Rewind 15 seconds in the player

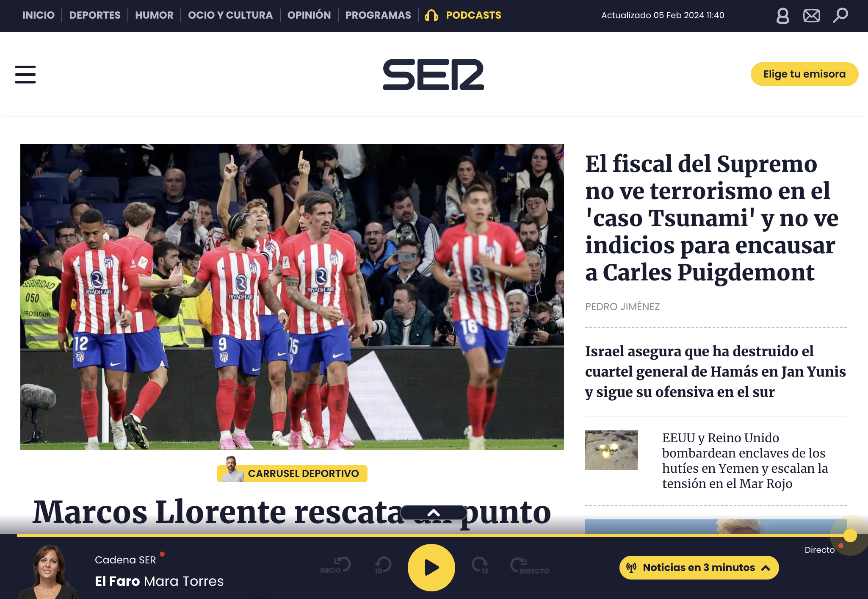click(x=383, y=565)
